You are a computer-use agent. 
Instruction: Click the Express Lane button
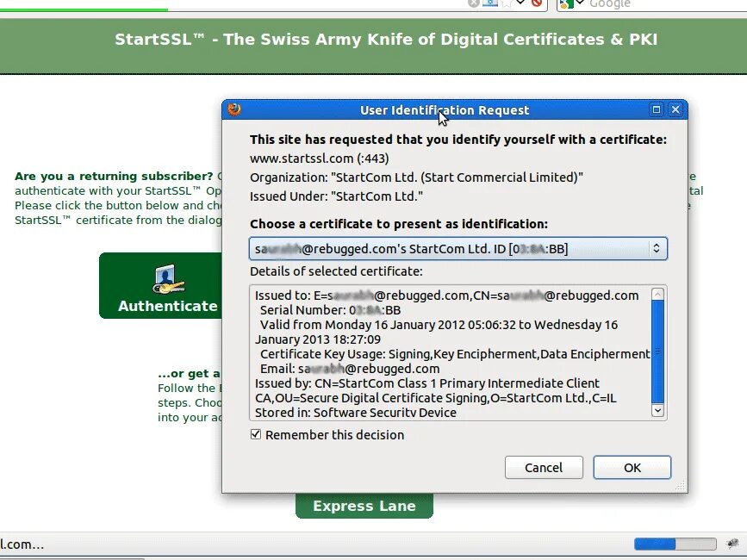[x=364, y=506]
